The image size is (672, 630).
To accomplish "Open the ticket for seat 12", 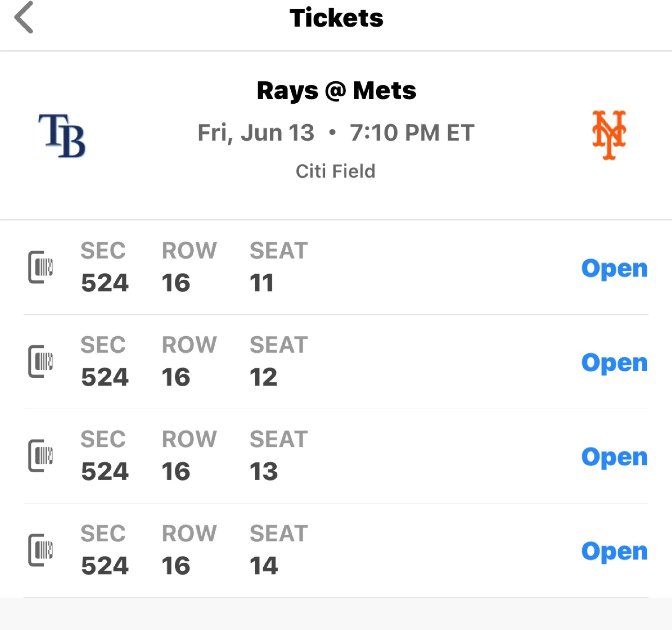I will [x=614, y=363].
